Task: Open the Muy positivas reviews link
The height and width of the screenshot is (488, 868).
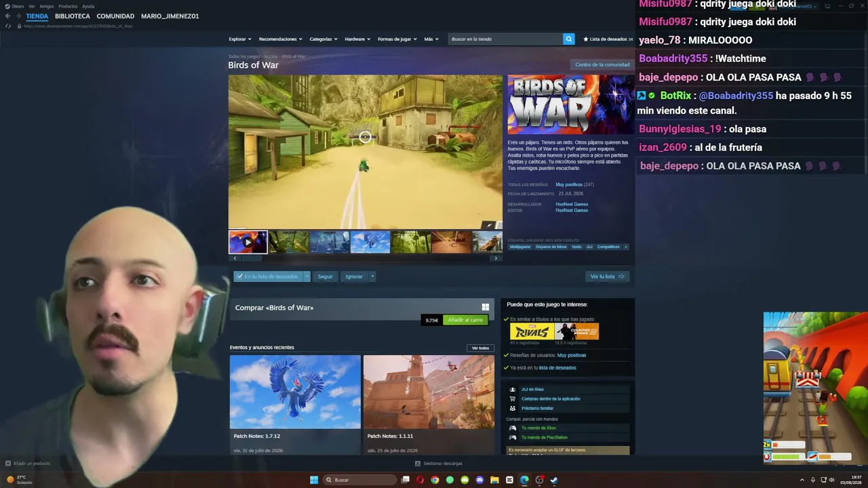Action: click(x=569, y=184)
